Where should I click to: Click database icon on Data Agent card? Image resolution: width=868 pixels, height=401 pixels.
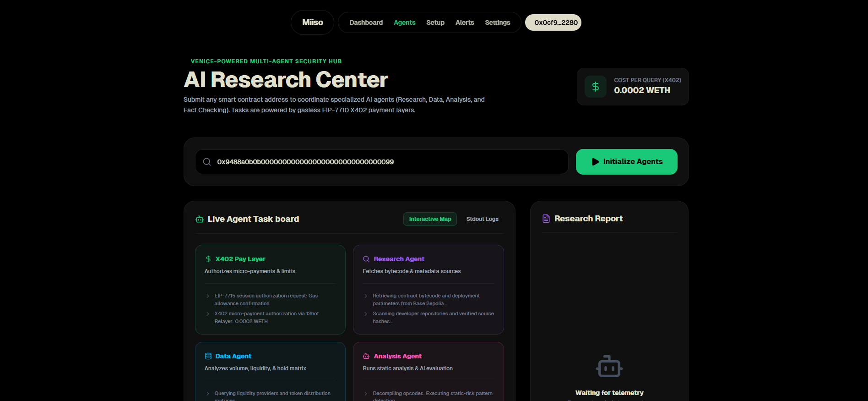click(x=208, y=356)
